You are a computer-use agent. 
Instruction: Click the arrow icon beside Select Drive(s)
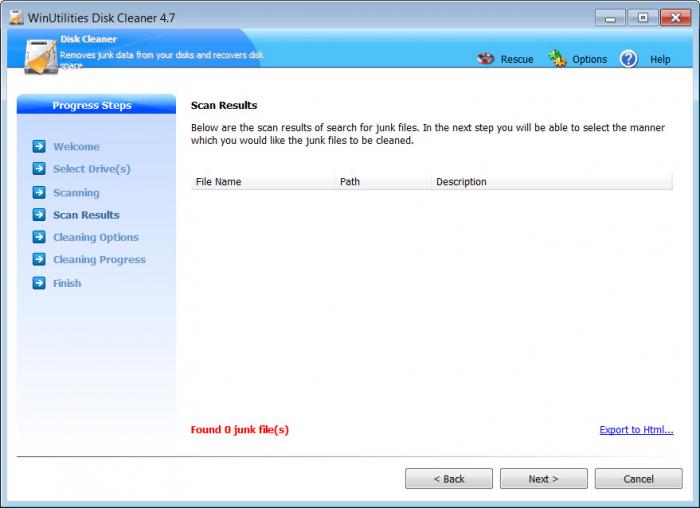(x=39, y=168)
